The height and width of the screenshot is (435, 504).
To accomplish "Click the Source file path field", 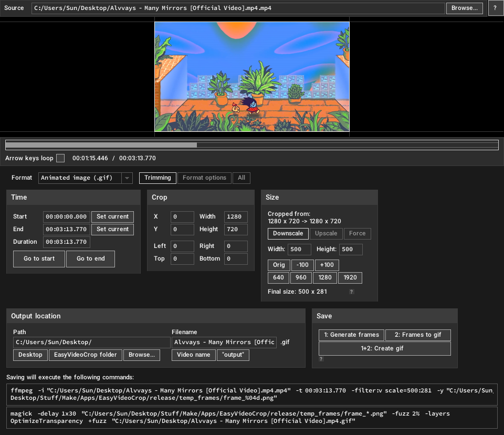I will coord(238,8).
